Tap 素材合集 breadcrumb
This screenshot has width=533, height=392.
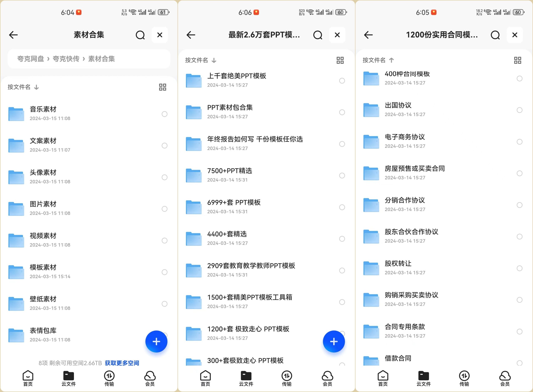pos(102,59)
